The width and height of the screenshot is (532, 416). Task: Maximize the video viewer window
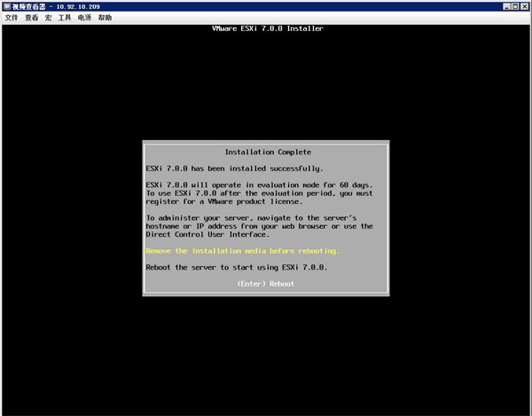[515, 6]
